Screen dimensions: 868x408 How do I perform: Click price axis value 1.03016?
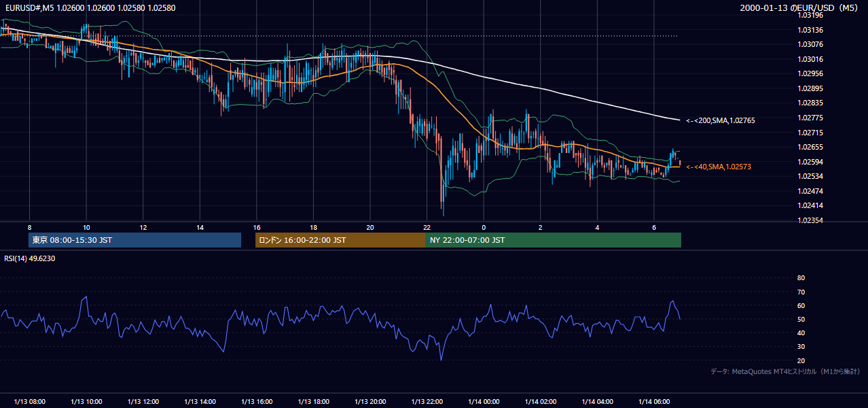[x=810, y=59]
